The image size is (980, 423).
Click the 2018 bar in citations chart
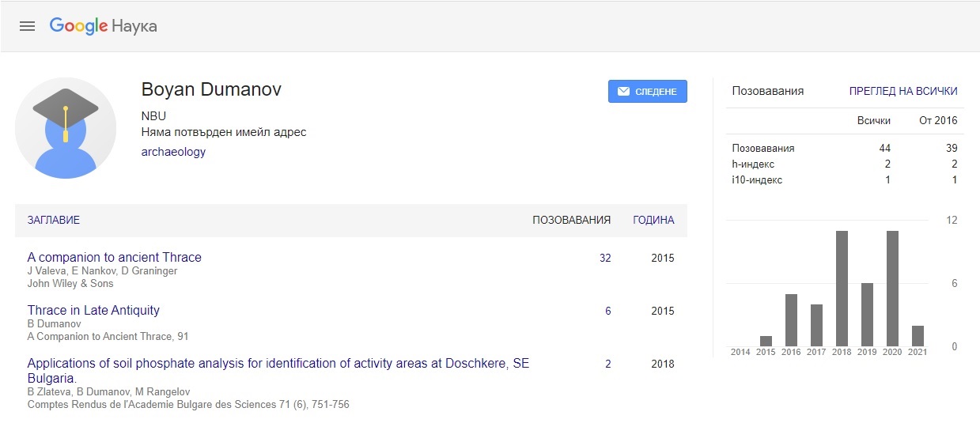tap(842, 289)
